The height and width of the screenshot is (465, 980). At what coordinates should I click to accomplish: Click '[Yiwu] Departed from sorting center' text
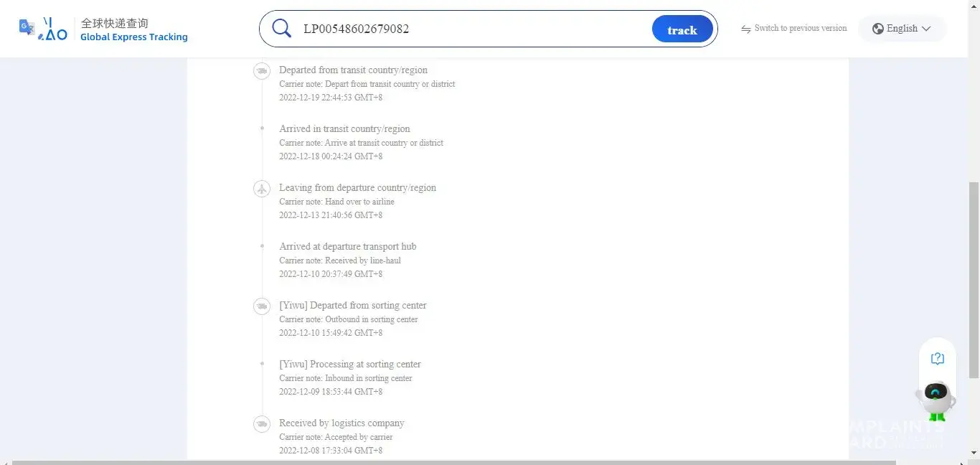[352, 306]
